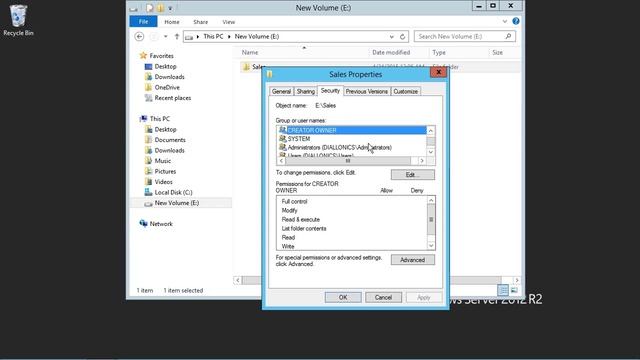640x360 pixels.
Task: Click the Pictures folder icon
Action: point(149,171)
